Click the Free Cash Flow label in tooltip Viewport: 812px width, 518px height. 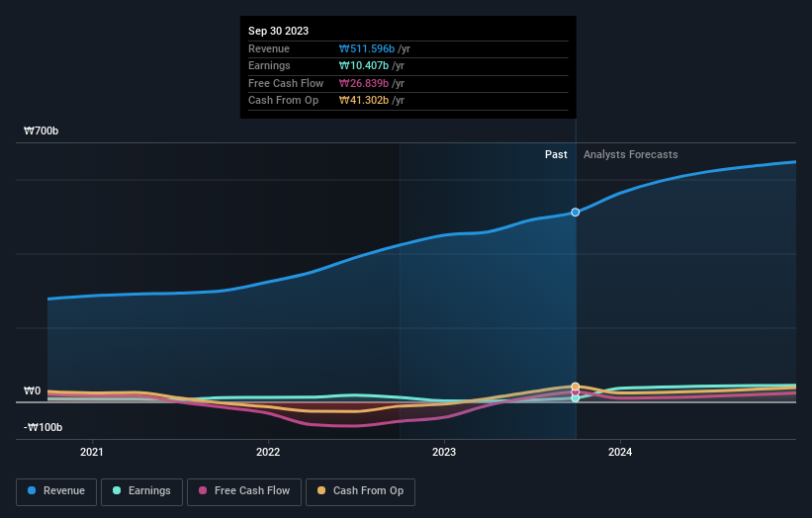pos(286,83)
